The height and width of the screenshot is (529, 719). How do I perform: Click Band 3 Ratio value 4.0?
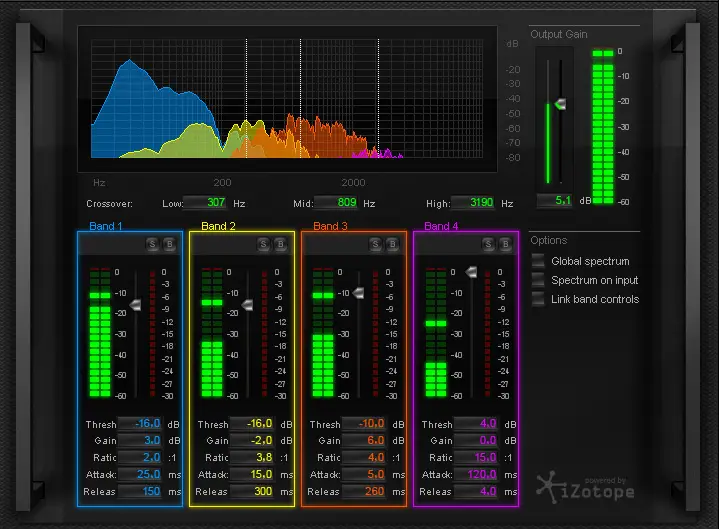tap(364, 457)
